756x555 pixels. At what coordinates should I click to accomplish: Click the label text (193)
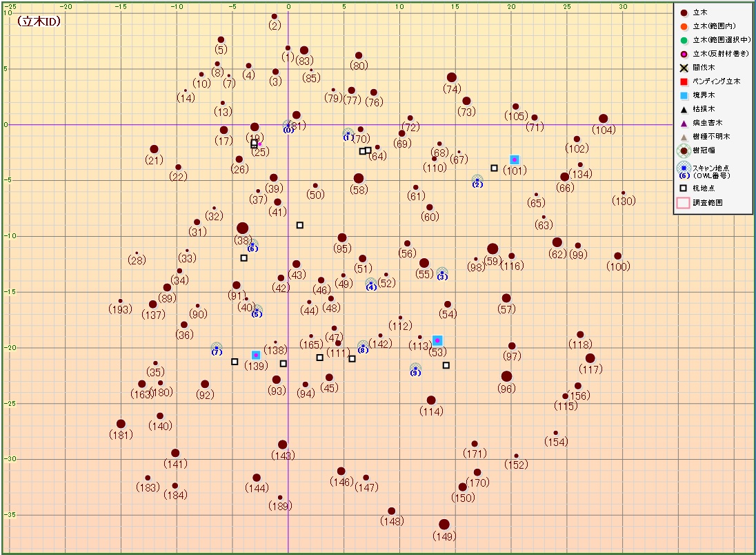[x=120, y=309]
